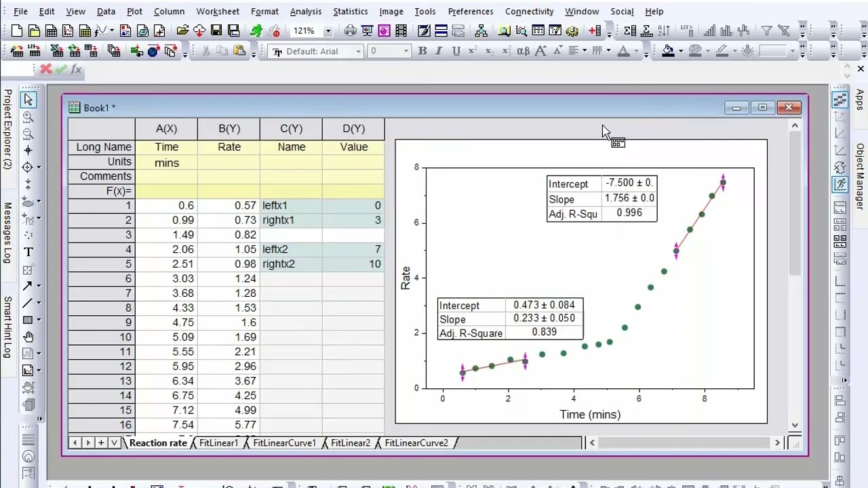Expand the Data Reader tool flyout arrow
Image resolution: width=868 pixels, height=488 pixels.
click(x=39, y=167)
